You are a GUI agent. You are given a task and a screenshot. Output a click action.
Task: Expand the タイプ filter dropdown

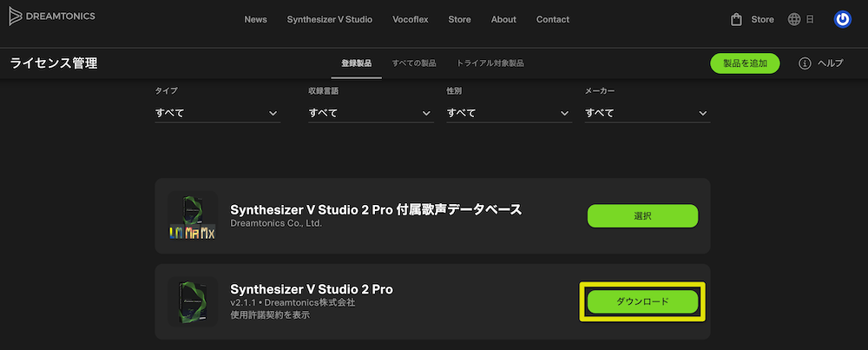[x=217, y=113]
